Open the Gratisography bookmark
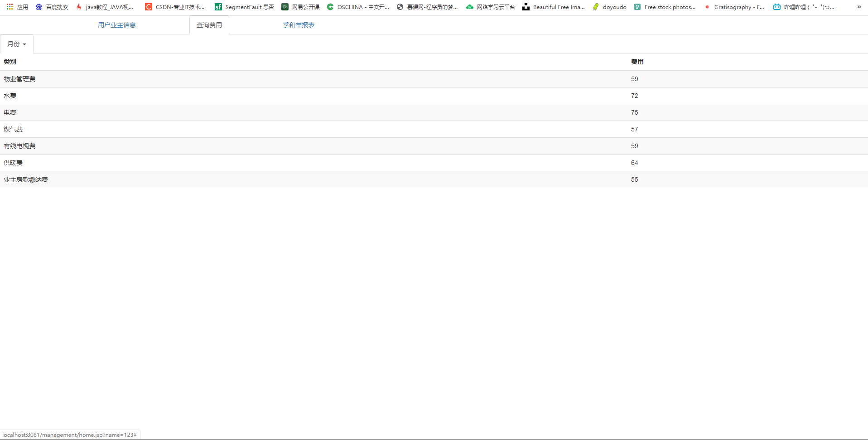 (x=735, y=7)
